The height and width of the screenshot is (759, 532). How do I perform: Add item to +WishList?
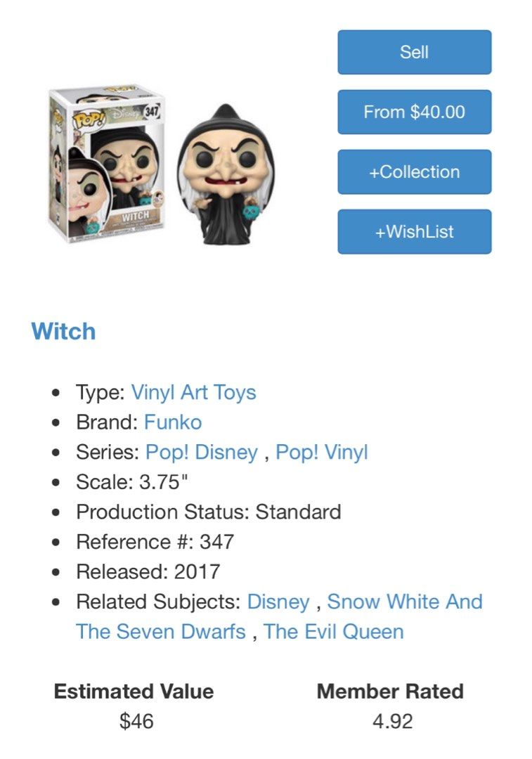point(415,231)
